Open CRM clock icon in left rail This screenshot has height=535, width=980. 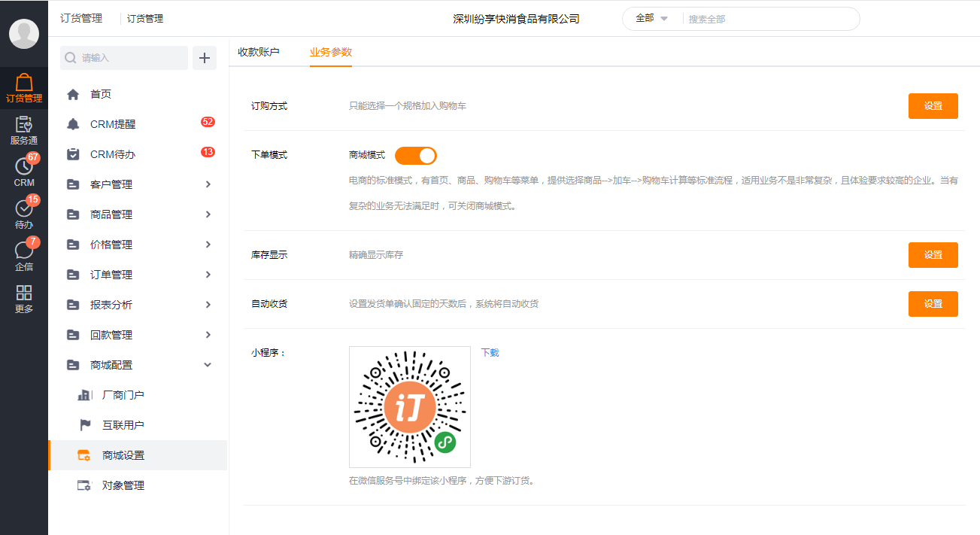[24, 167]
